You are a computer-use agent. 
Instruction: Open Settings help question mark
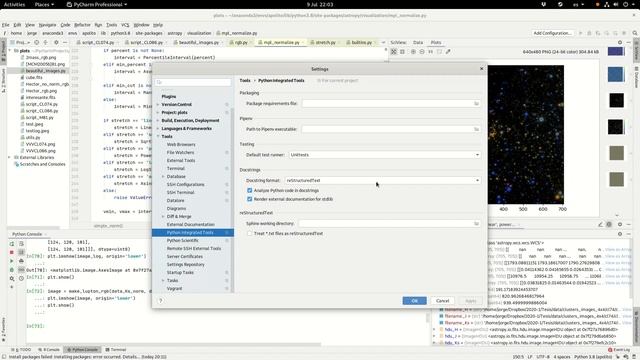pyautogui.click(x=160, y=300)
